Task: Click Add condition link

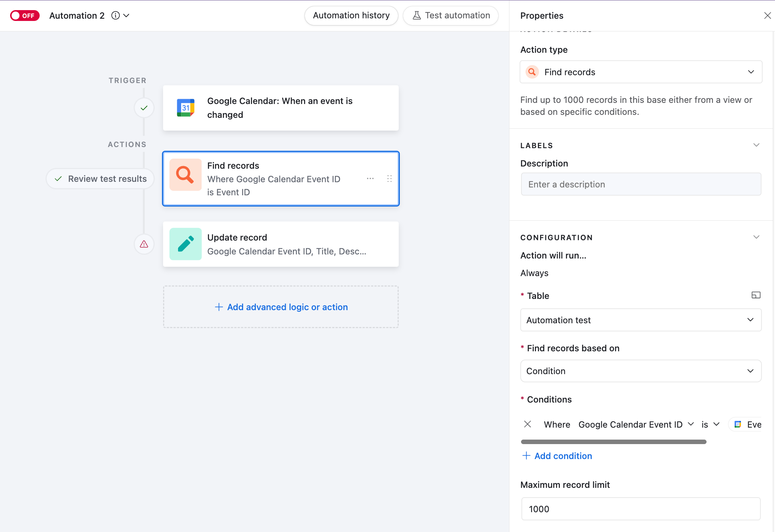Action: 557,456
